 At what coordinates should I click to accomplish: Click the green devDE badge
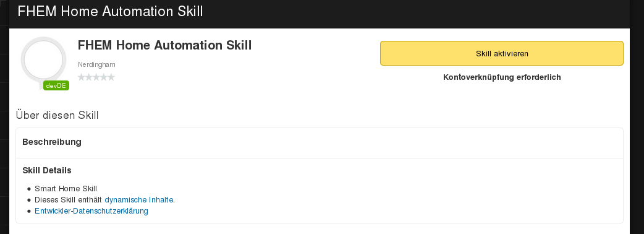[x=56, y=85]
